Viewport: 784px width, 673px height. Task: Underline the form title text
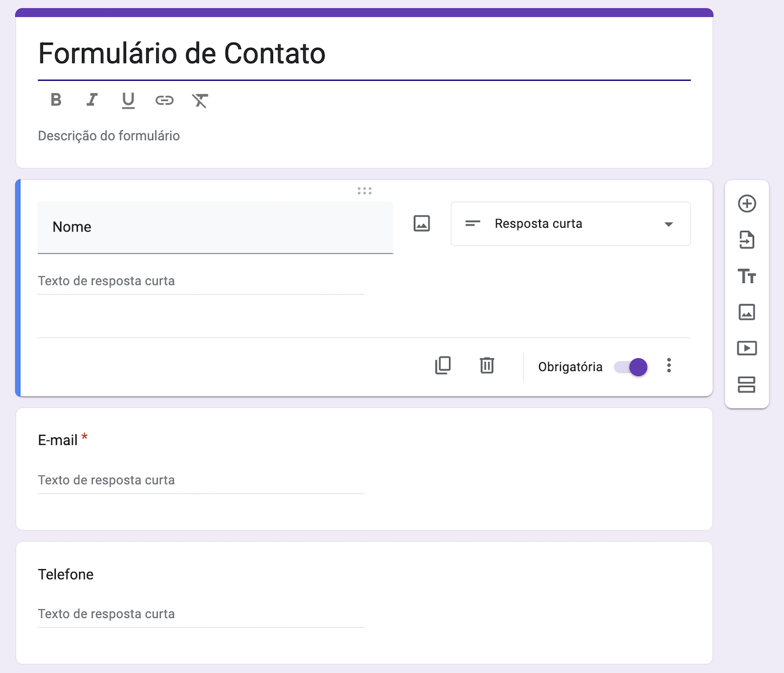[128, 100]
